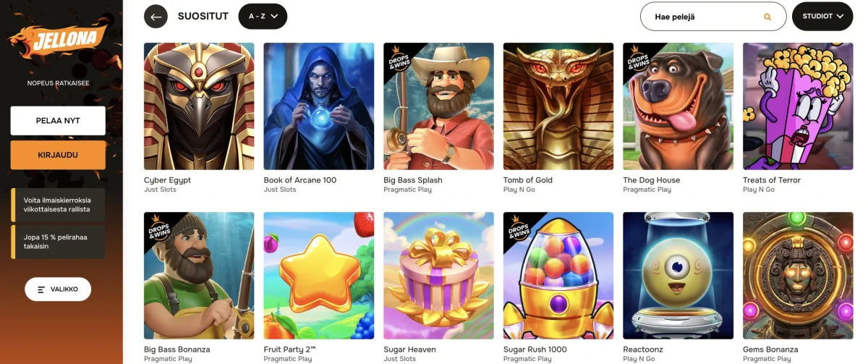The image size is (868, 364).
Task: Click the Drops & Wins badge on Sugar Rush 1000
Action: tap(516, 225)
